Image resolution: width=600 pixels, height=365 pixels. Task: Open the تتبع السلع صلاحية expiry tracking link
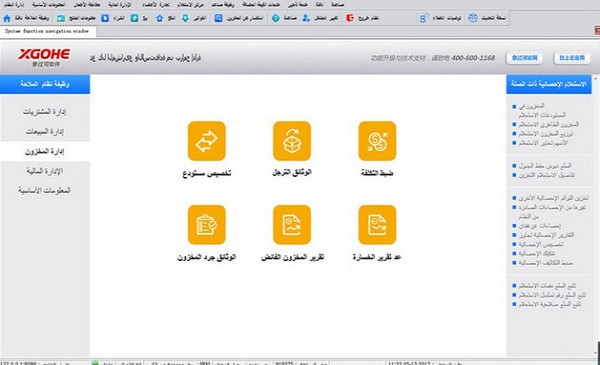[x=549, y=304]
